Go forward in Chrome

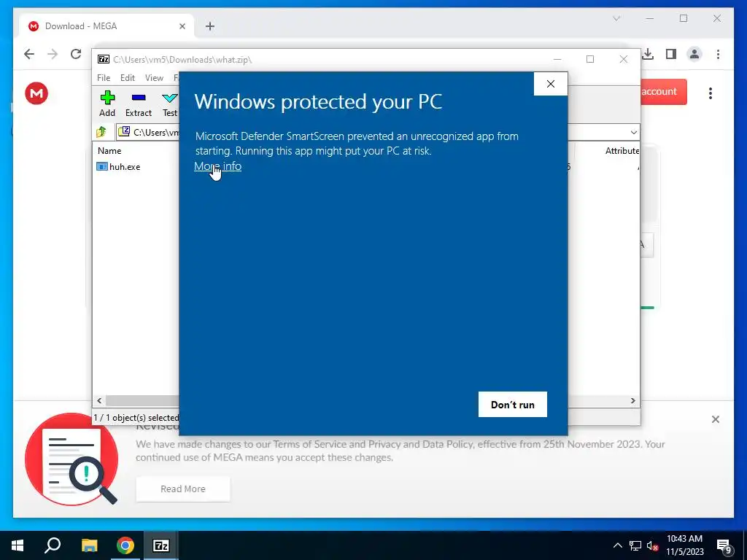tap(53, 54)
